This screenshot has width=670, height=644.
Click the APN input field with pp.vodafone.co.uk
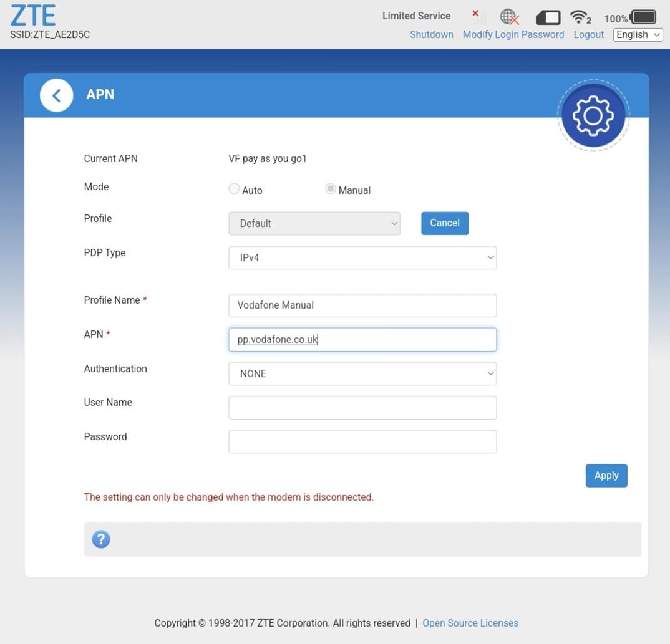click(362, 340)
